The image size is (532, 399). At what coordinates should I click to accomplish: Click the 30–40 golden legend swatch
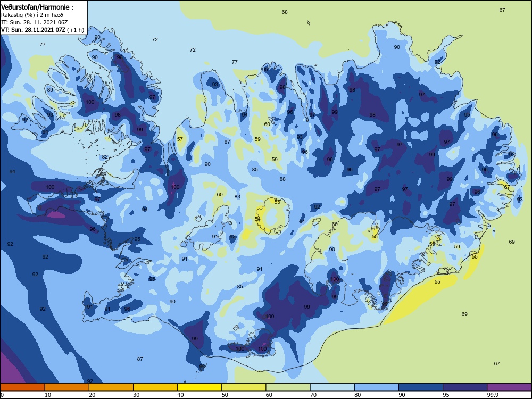coord(155,387)
